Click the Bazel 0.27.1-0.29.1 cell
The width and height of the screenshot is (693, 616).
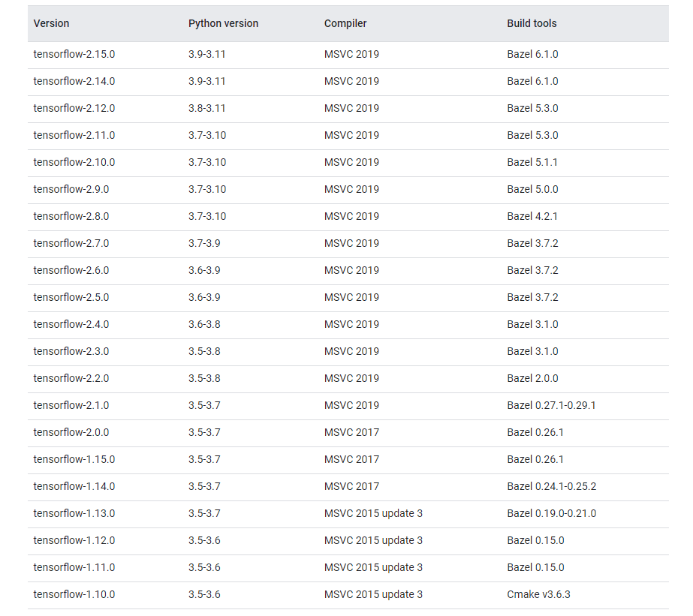[551, 405]
